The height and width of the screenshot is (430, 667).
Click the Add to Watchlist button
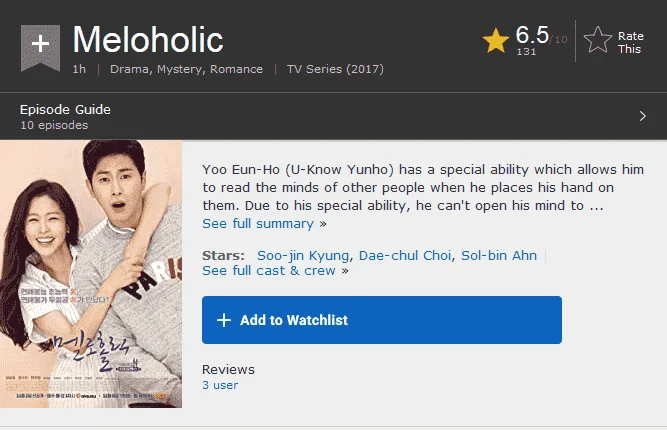coord(382,320)
